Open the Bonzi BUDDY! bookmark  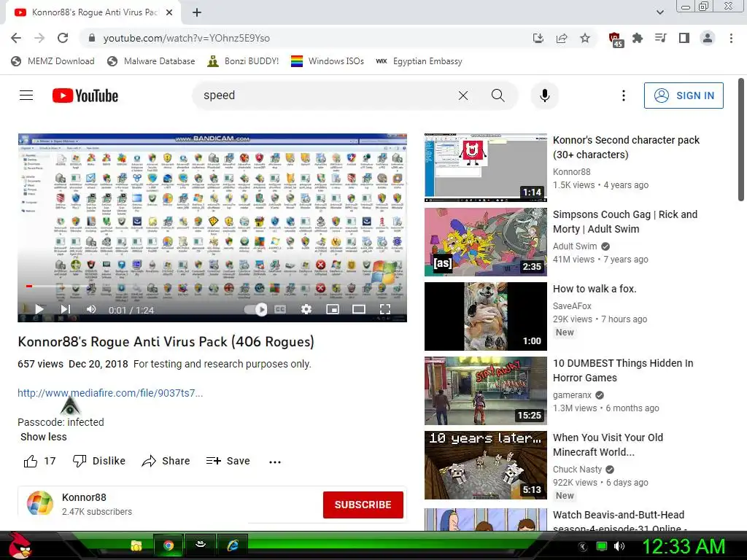(243, 61)
